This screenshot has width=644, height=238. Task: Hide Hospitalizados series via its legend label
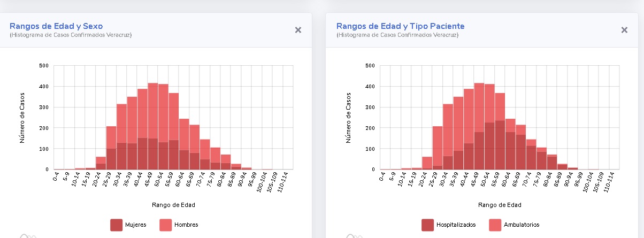(456, 225)
